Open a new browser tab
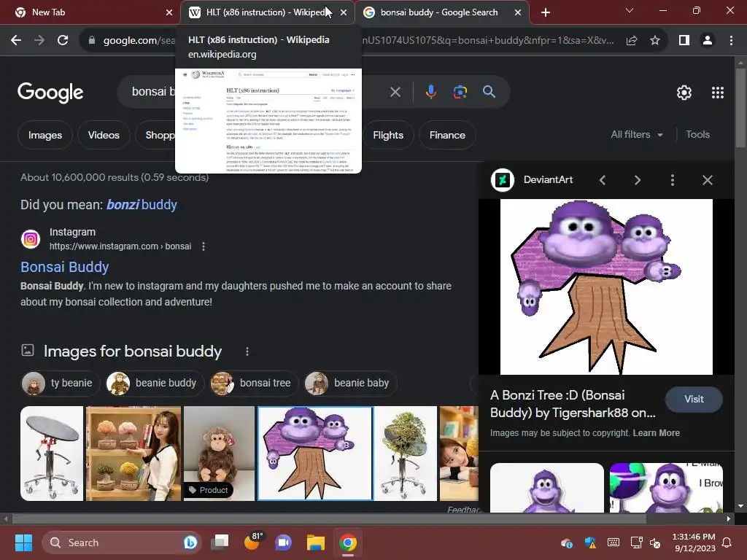Image resolution: width=747 pixels, height=560 pixels. [546, 12]
